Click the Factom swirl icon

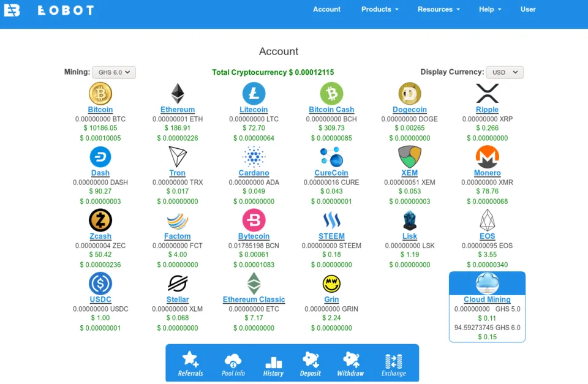(x=178, y=221)
